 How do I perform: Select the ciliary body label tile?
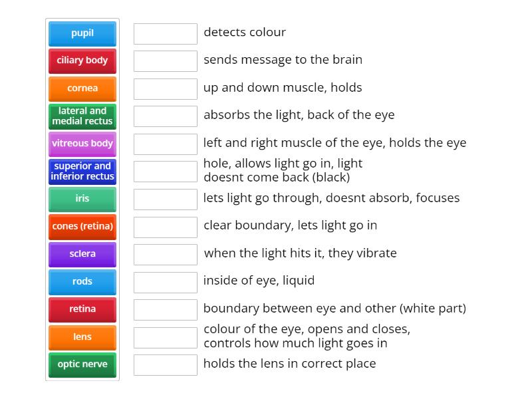pos(82,61)
